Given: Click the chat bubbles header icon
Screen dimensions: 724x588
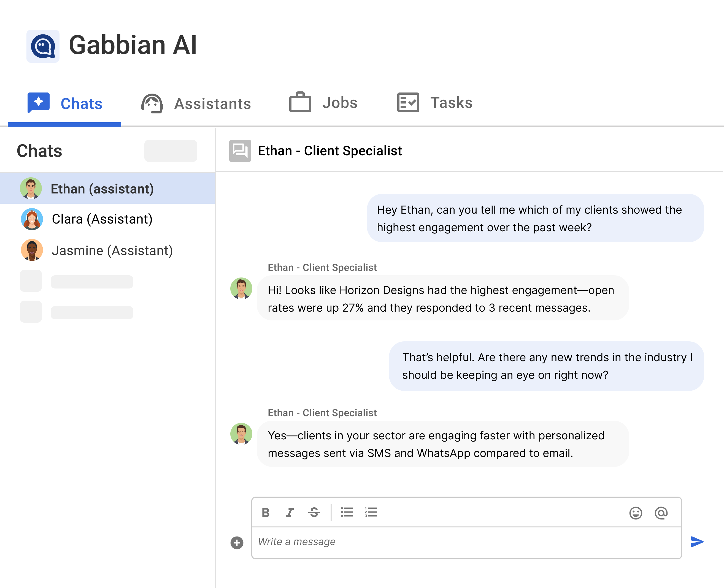Looking at the screenshot, I should click(x=240, y=151).
